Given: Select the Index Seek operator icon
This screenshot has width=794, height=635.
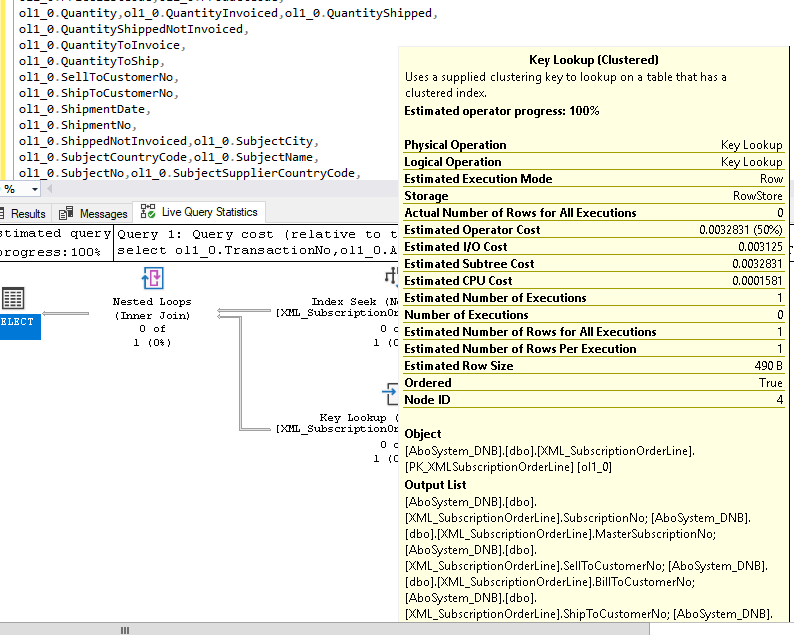Looking at the screenshot, I should point(391,276).
